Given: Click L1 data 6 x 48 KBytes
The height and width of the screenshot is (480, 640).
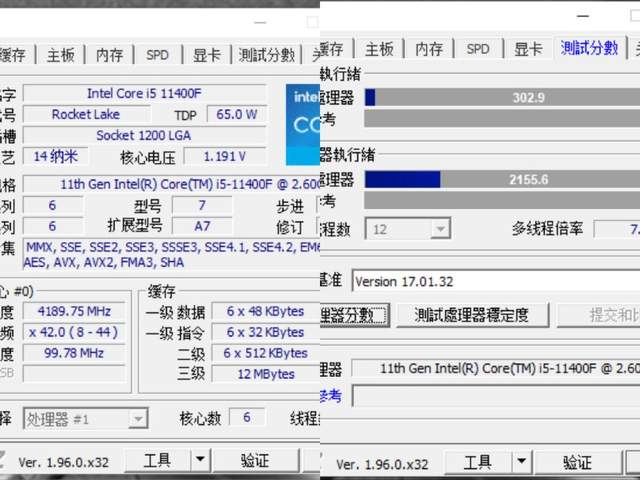Looking at the screenshot, I should 265,311.
